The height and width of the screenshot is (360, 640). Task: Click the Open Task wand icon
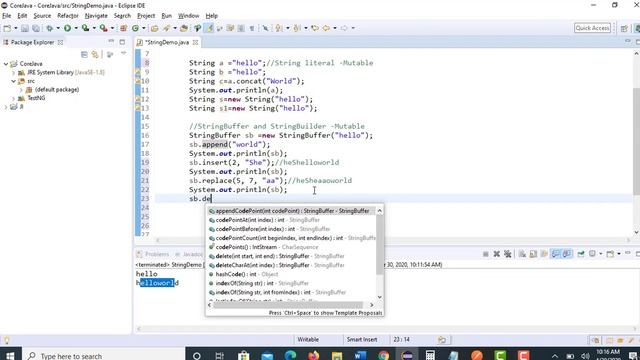[166, 28]
